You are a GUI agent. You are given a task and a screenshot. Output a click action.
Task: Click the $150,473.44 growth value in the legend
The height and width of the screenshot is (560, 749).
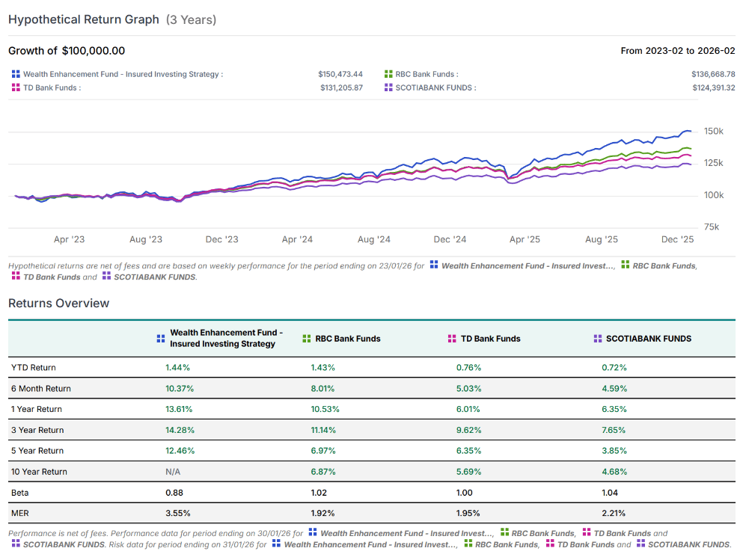340,74
